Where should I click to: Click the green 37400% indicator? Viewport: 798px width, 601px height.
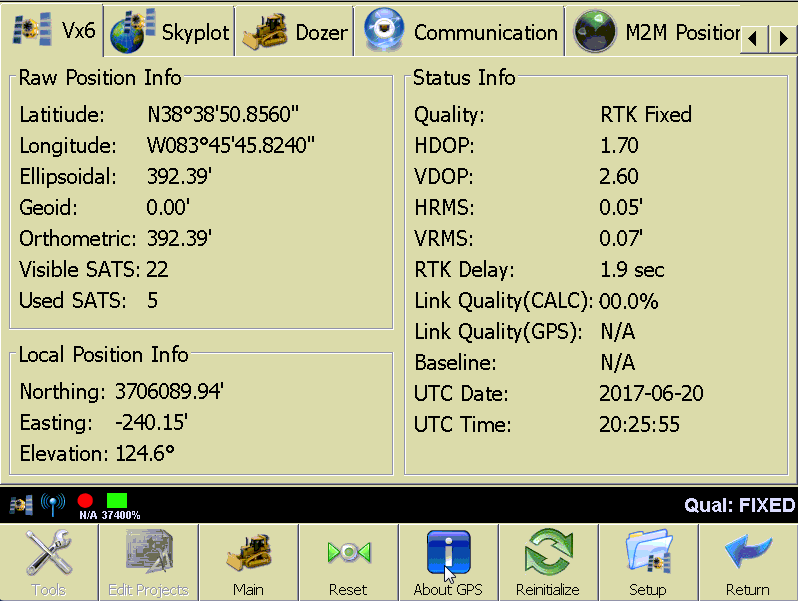pos(117,500)
